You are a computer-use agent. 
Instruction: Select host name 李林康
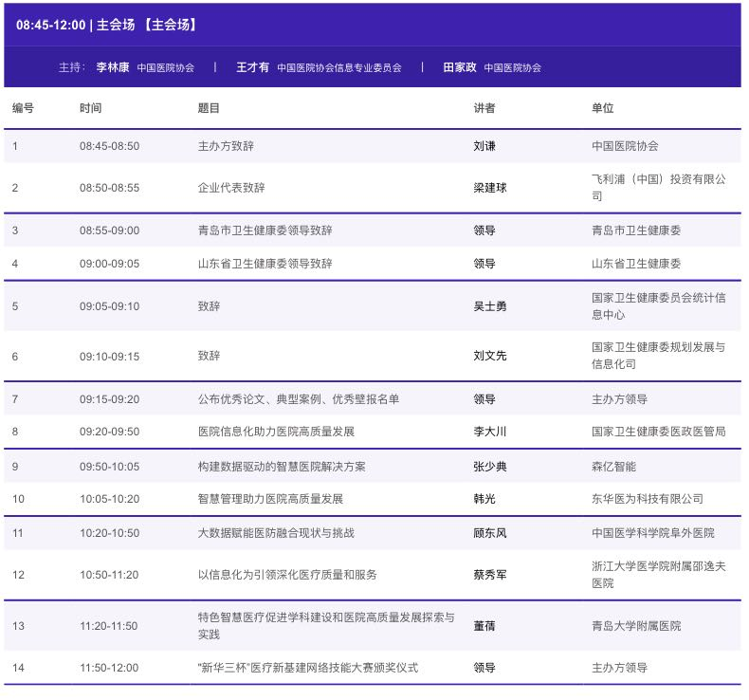coord(112,67)
